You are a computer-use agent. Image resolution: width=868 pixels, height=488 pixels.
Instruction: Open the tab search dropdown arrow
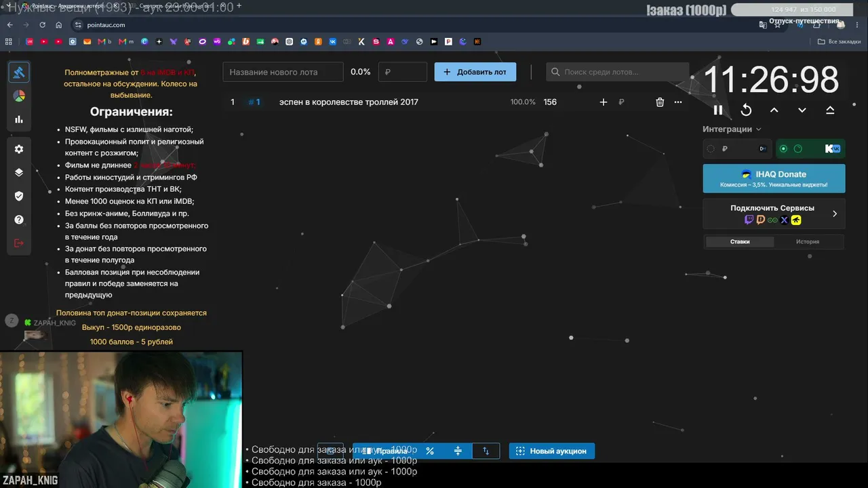[8, 6]
